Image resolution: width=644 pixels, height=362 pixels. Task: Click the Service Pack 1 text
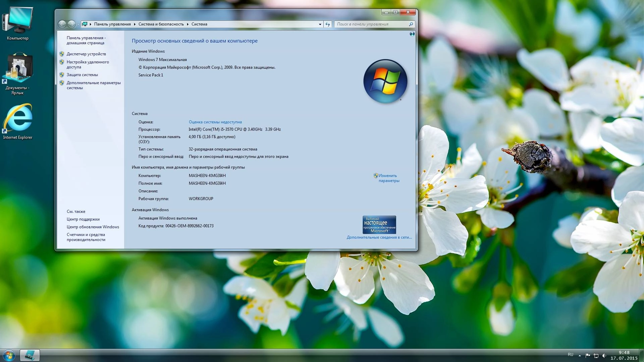tap(151, 75)
